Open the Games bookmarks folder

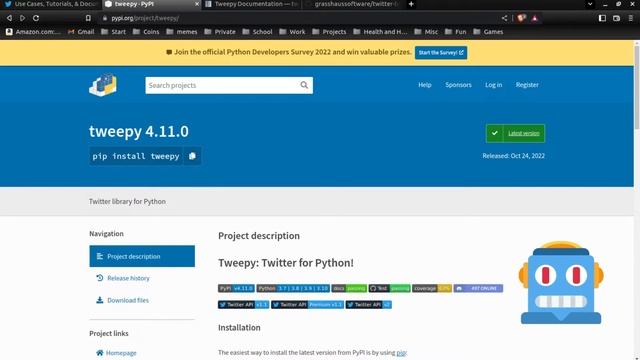[x=488, y=32]
